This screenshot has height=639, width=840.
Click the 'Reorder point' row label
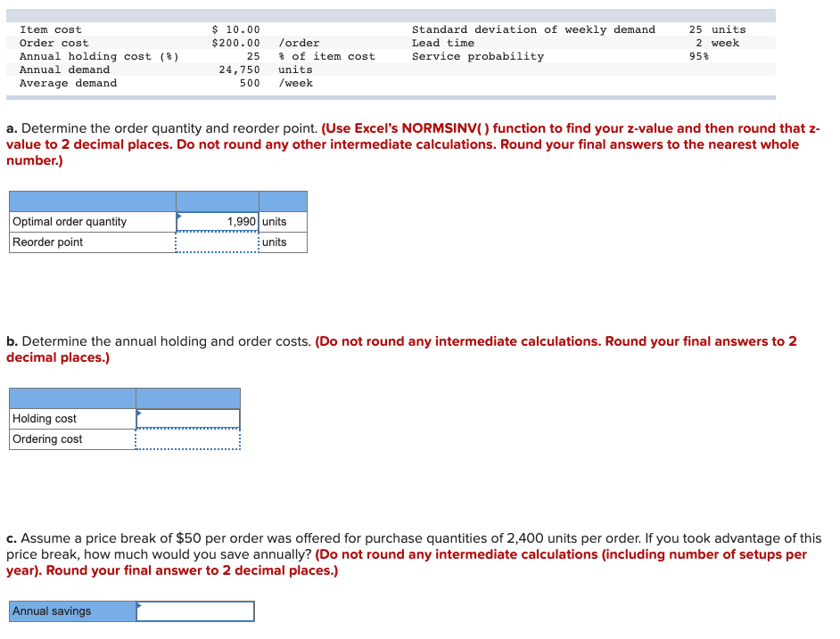pyautogui.click(x=47, y=242)
